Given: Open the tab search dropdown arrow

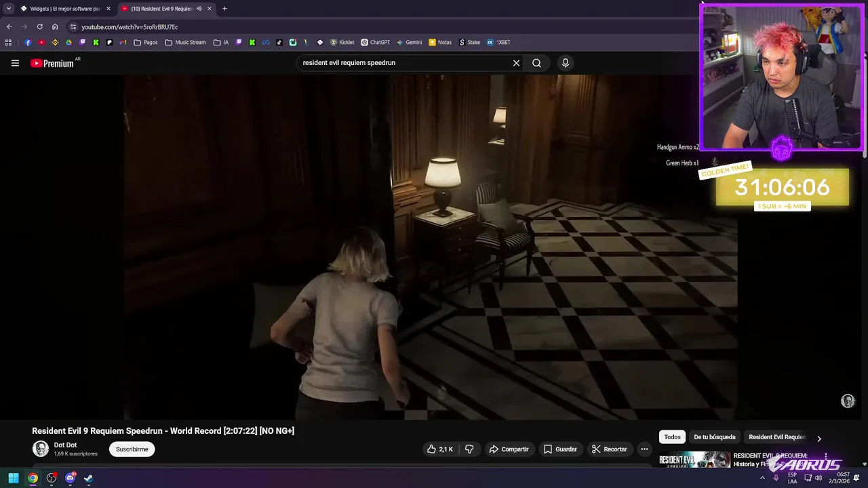Looking at the screenshot, I should (8, 9).
